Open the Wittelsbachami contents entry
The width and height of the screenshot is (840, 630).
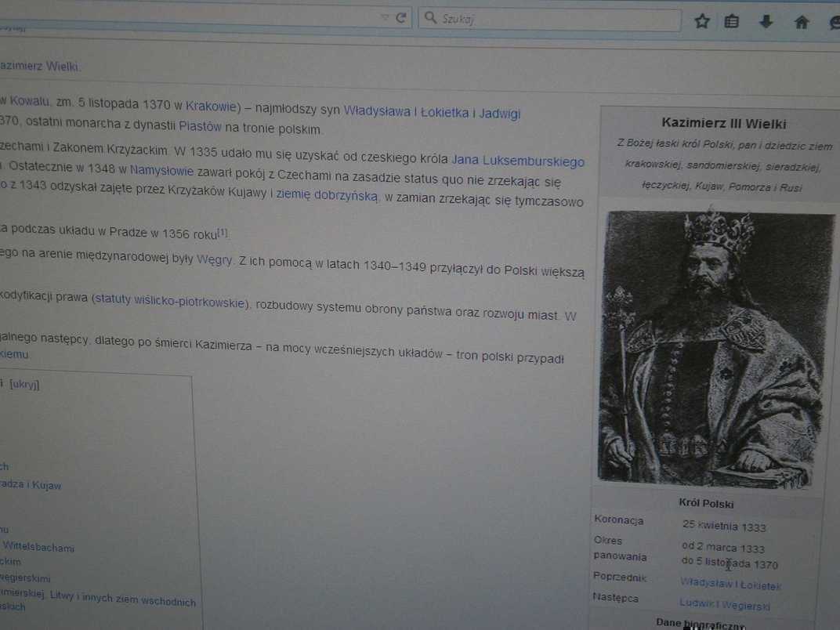38,547
